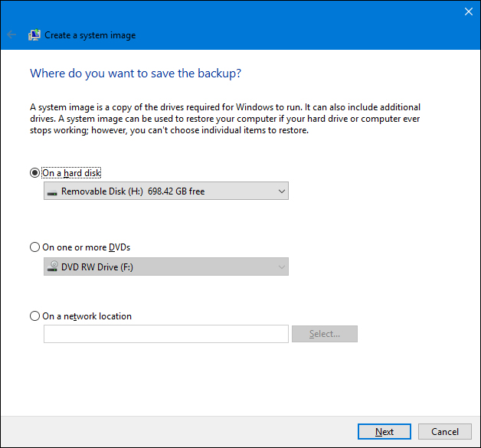Click the 'On a hard disk' label text
This screenshot has height=448, width=481.
click(x=72, y=173)
